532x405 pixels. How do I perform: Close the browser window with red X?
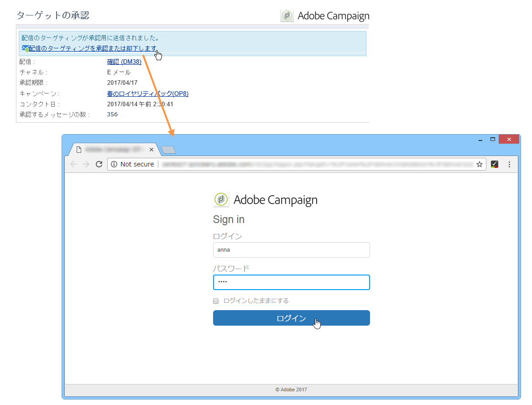coord(509,140)
